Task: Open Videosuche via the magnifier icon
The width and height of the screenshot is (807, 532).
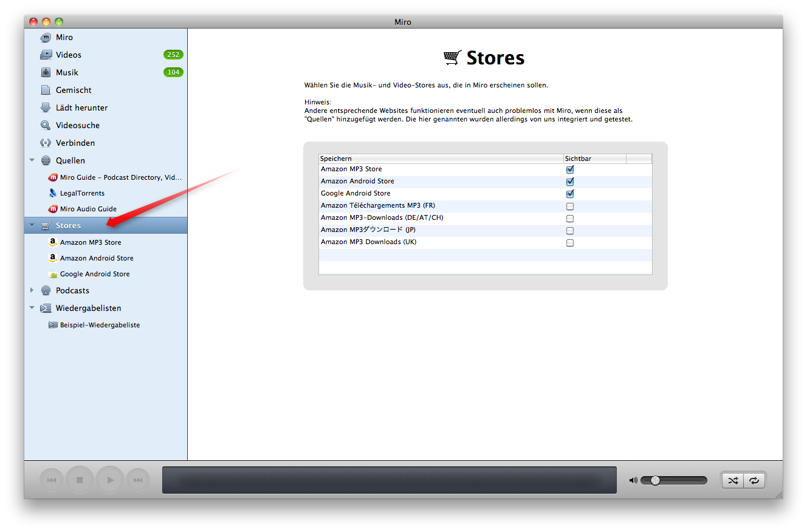Action: coord(46,125)
